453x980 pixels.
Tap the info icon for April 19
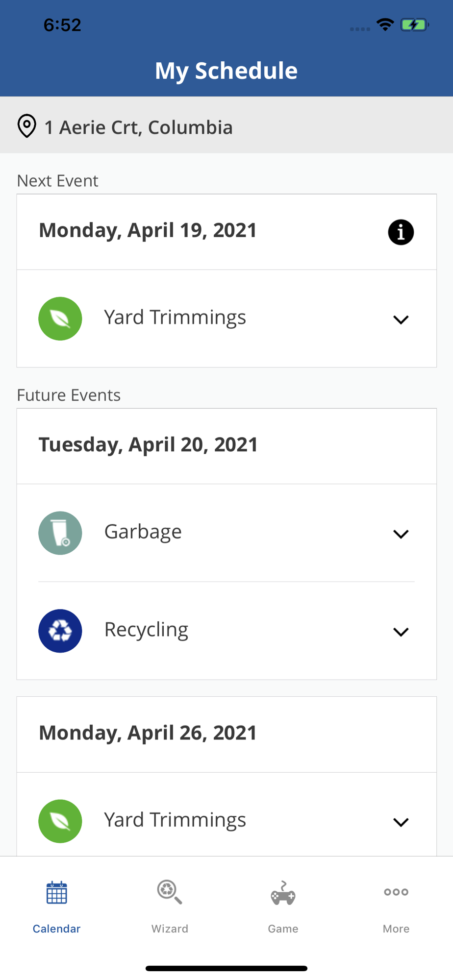pyautogui.click(x=401, y=232)
